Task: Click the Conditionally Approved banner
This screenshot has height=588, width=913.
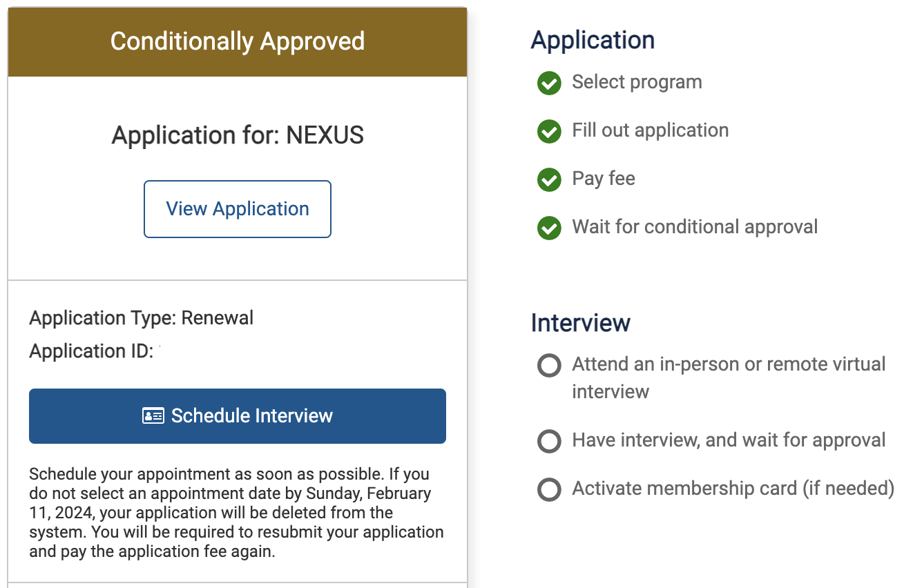Action: click(x=238, y=41)
